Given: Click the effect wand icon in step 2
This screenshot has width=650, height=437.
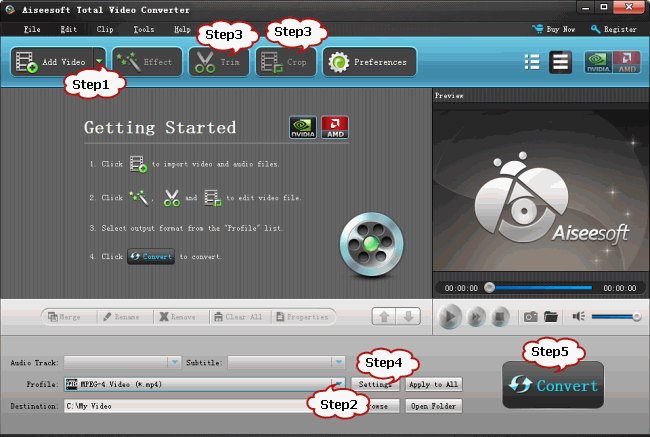Looking at the screenshot, I should coord(139,198).
